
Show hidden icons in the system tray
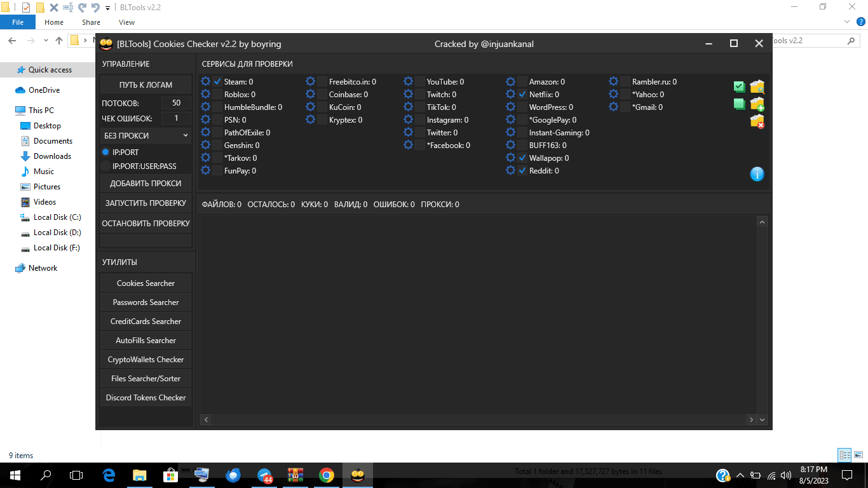tap(740, 475)
